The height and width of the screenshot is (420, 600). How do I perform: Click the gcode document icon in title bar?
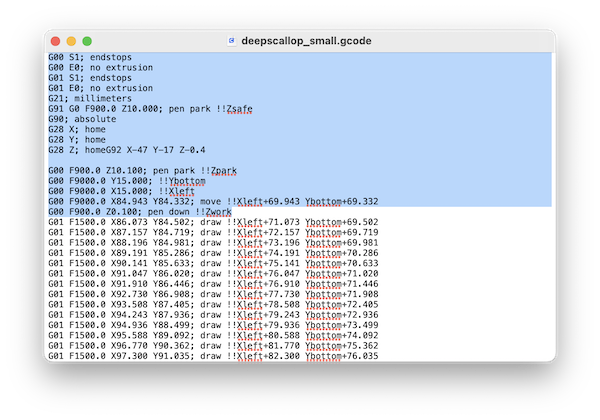pyautogui.click(x=233, y=41)
